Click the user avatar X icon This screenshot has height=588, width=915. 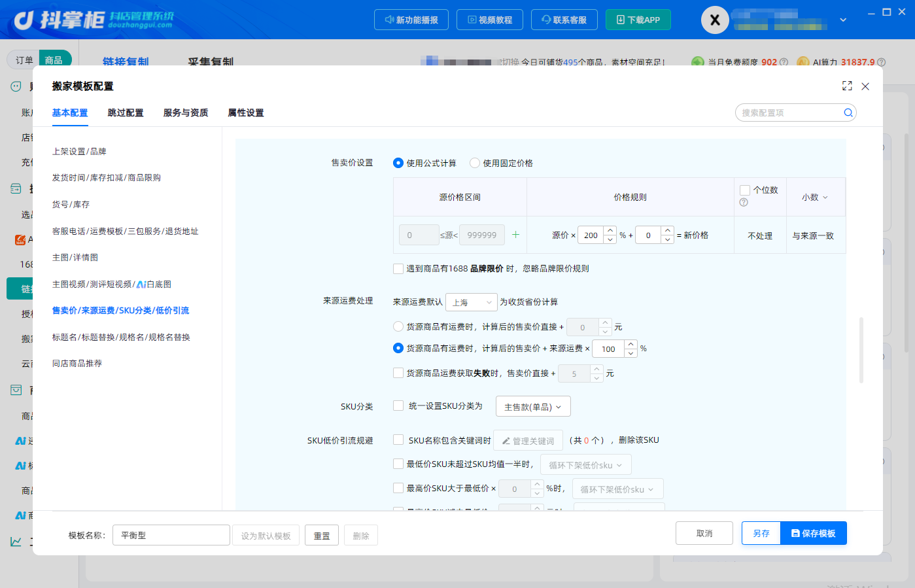point(715,20)
